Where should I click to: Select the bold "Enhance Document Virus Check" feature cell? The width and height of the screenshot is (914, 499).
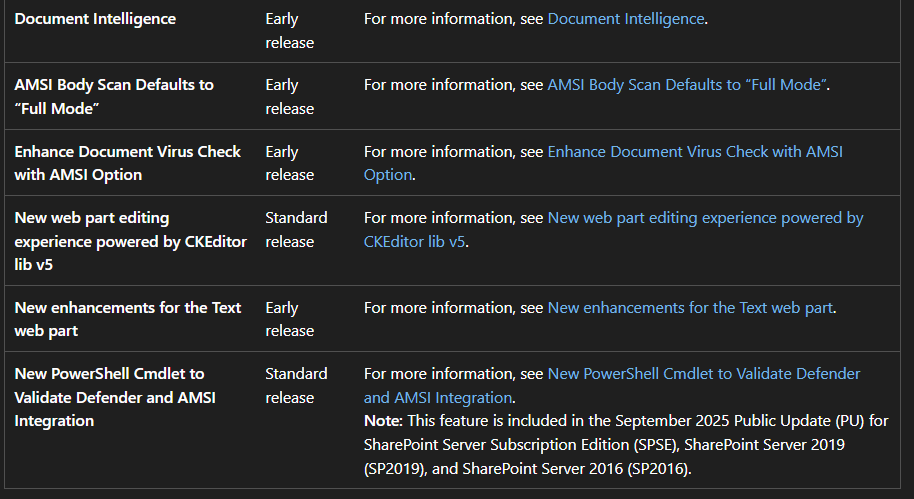(x=128, y=163)
